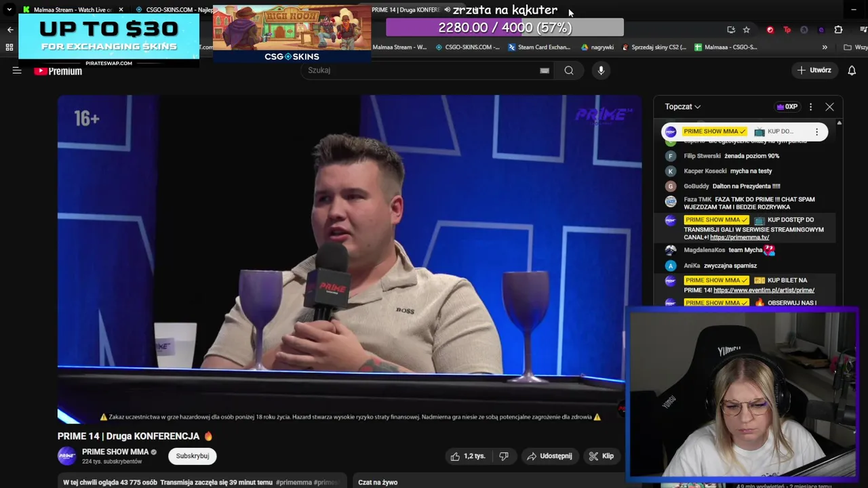Viewport: 868px width, 488px height.
Task: Click Filip Stwerski's avatar in chat
Action: 671,156
